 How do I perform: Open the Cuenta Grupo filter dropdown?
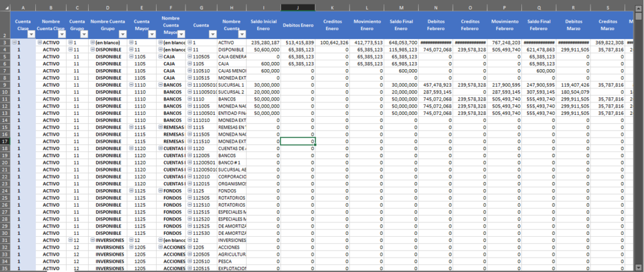coord(84,35)
